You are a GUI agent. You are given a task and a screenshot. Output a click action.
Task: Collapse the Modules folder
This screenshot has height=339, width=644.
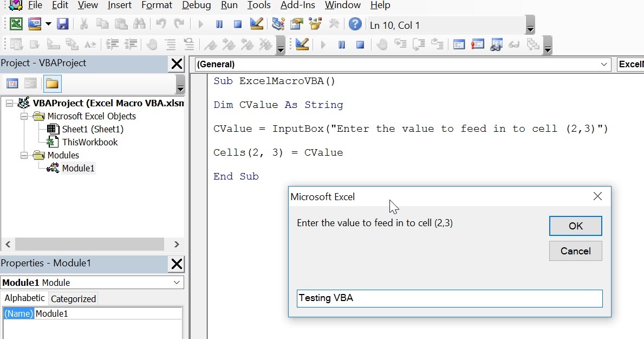(x=24, y=156)
